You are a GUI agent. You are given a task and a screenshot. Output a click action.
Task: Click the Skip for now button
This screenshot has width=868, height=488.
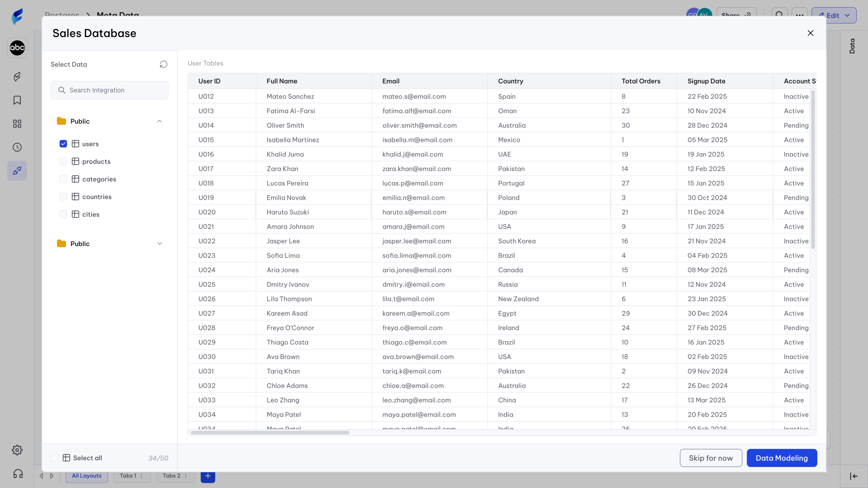[x=711, y=458]
